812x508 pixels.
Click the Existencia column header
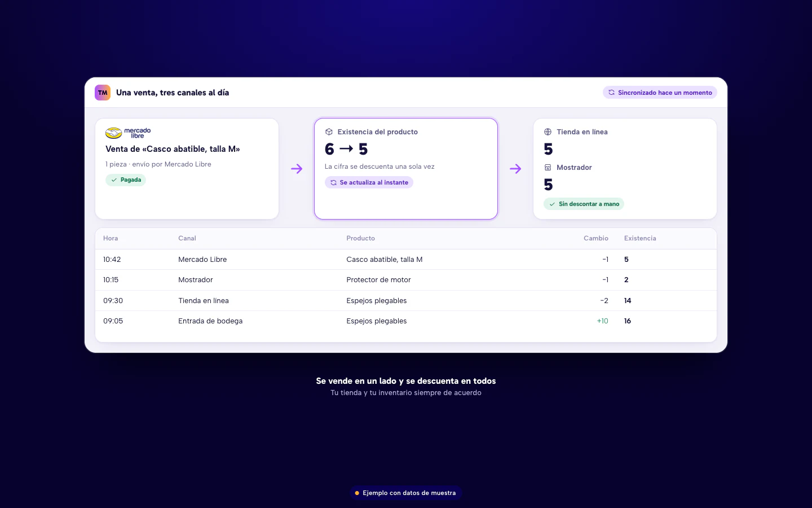point(640,238)
